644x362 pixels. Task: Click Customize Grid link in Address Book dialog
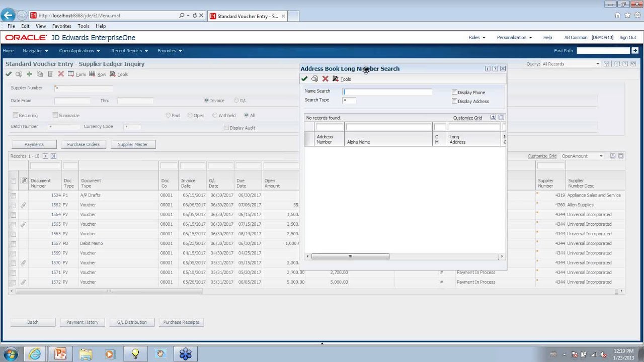pyautogui.click(x=467, y=118)
